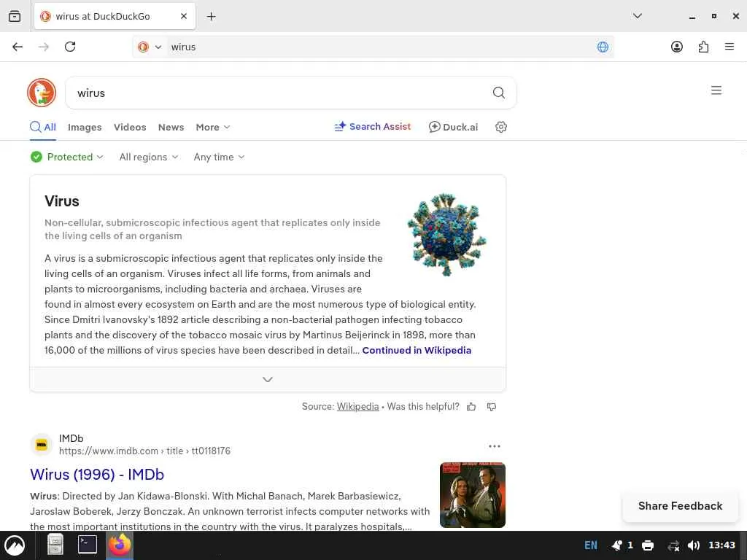Viewport: 747px width, 560px height.
Task: Click the IMDb site favicon
Action: tap(42, 445)
